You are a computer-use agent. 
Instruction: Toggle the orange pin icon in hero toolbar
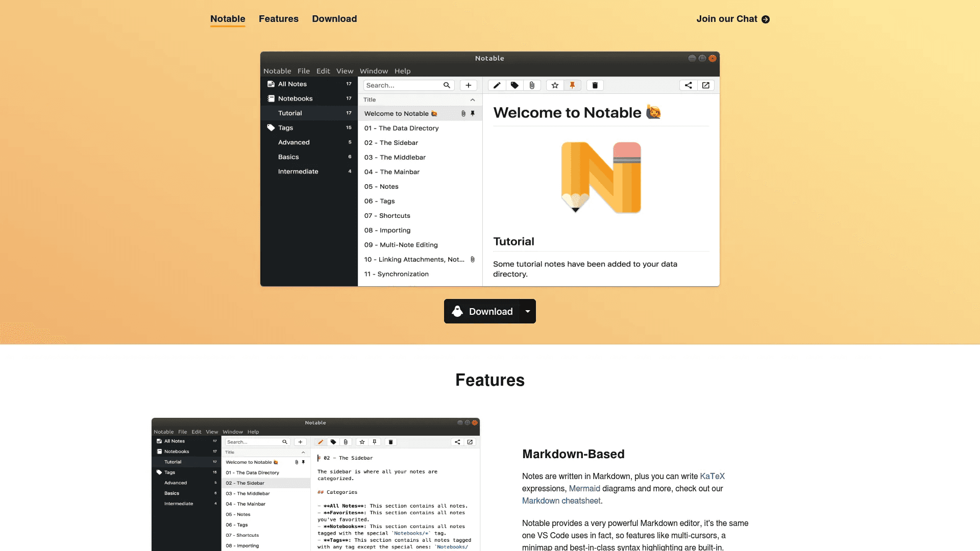572,85
